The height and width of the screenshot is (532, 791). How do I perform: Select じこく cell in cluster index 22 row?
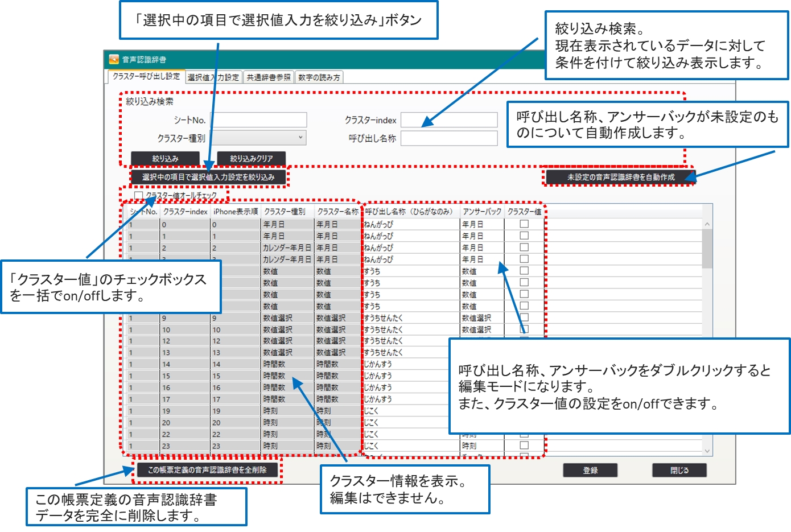point(411,434)
